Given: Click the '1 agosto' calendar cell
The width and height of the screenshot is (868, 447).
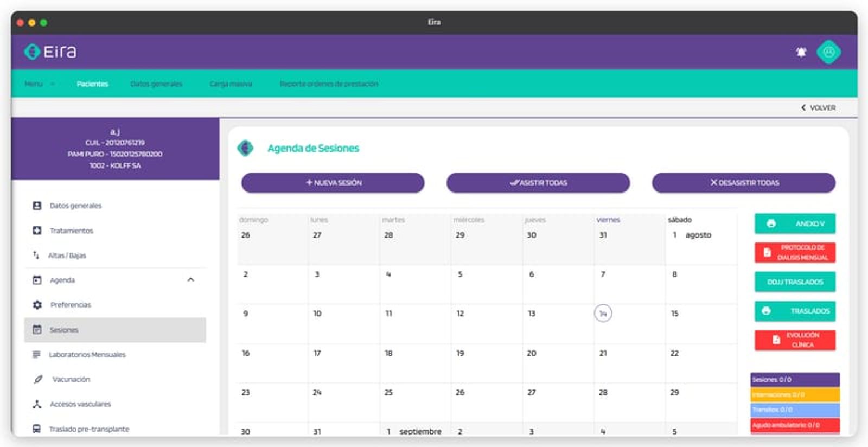Looking at the screenshot, I should tap(701, 239).
